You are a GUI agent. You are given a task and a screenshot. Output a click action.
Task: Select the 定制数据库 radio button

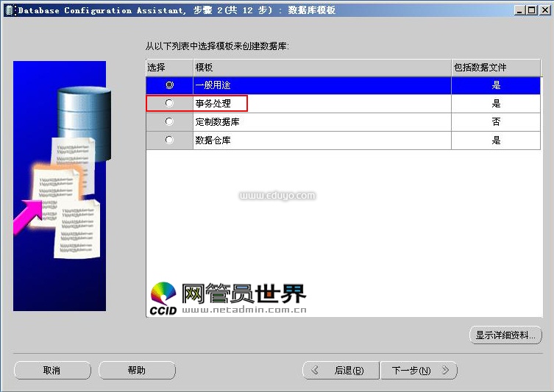pyautogui.click(x=170, y=122)
